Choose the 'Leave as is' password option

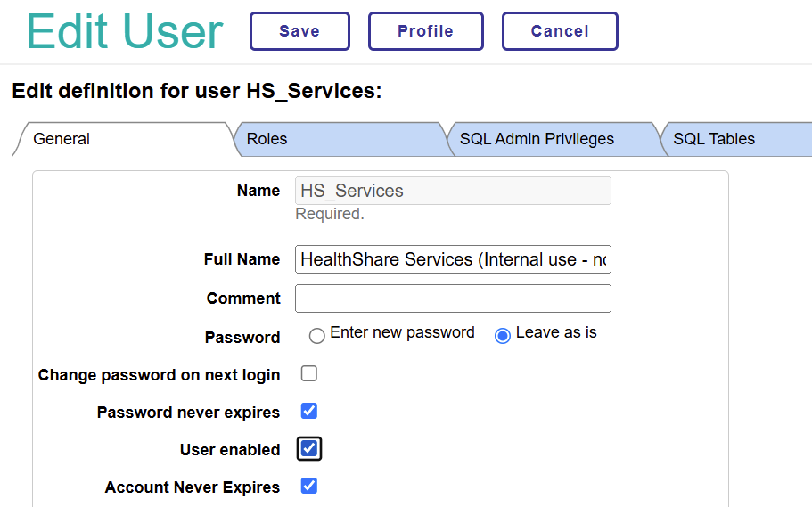[x=503, y=336]
